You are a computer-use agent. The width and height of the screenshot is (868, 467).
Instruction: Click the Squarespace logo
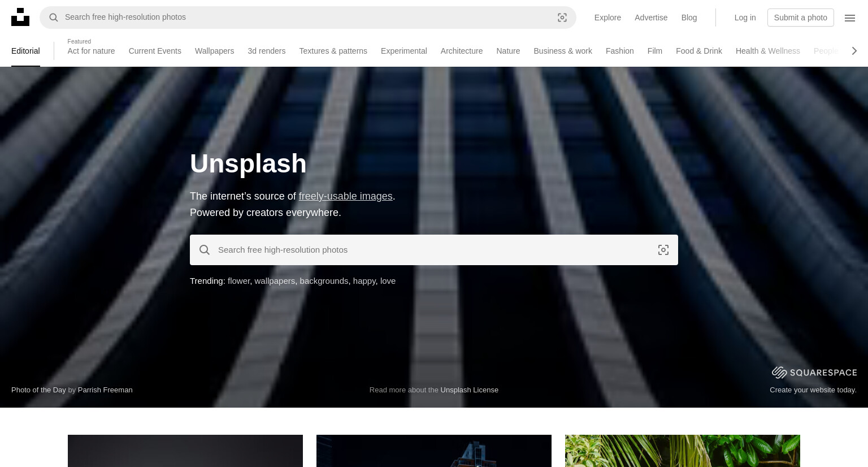point(814,372)
